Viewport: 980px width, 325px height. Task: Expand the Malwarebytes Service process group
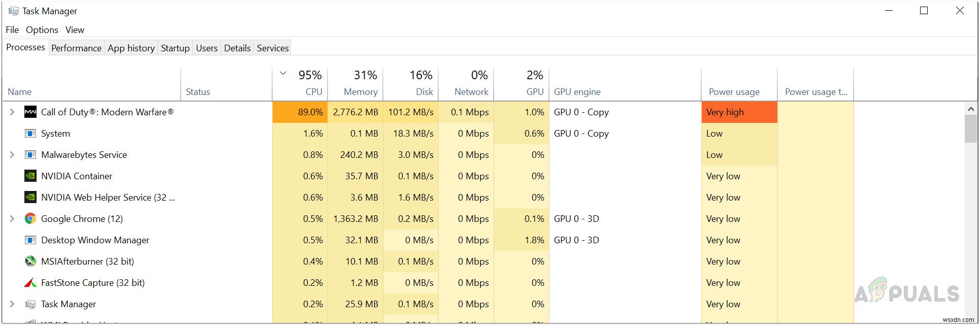click(x=12, y=155)
